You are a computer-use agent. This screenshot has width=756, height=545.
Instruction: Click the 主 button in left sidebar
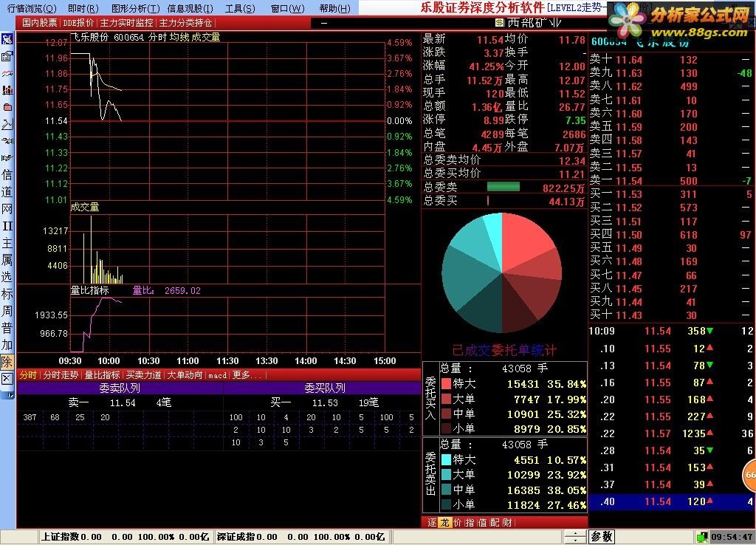click(x=7, y=243)
